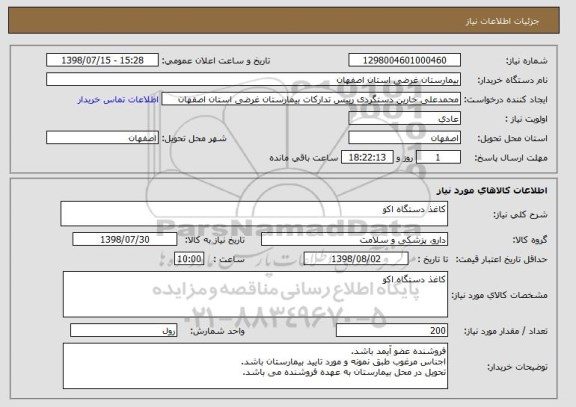Click the label مهلت ارسال پاسخ
576x407 pixels.
pyautogui.click(x=511, y=158)
